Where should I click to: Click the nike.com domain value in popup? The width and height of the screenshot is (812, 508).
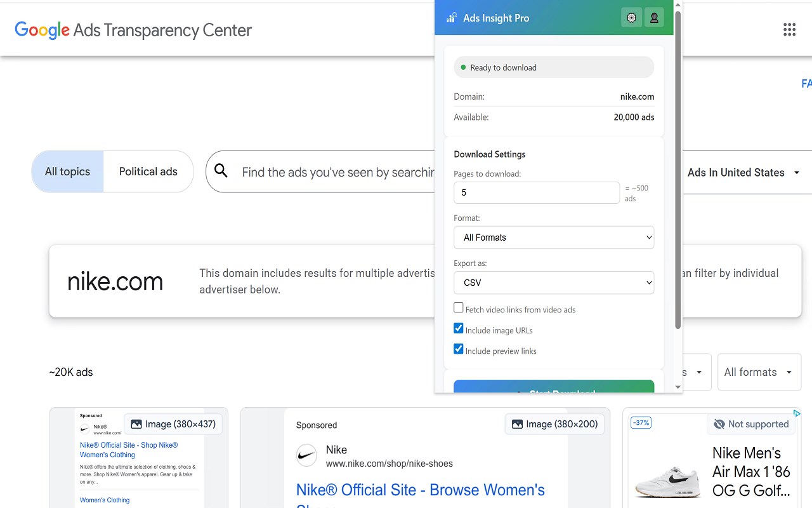pos(637,97)
